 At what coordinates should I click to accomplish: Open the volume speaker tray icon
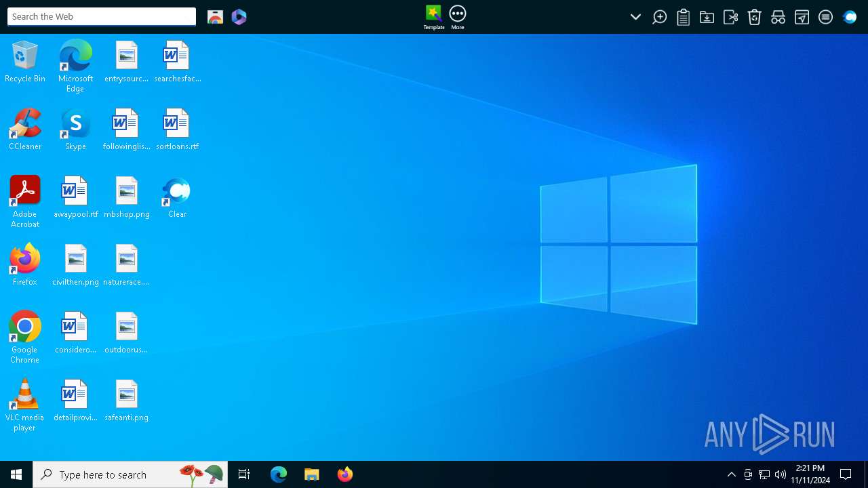pos(781,474)
